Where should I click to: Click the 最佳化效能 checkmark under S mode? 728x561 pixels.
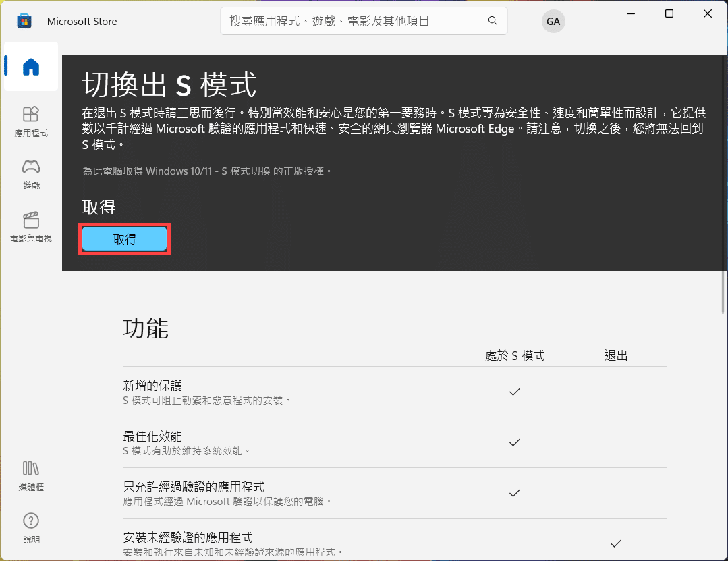[515, 442]
